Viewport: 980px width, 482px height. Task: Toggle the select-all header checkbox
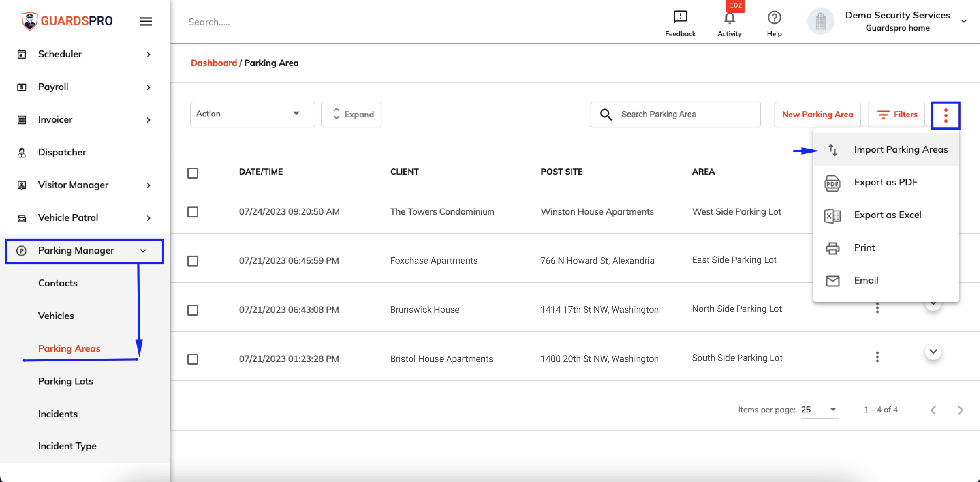(193, 173)
